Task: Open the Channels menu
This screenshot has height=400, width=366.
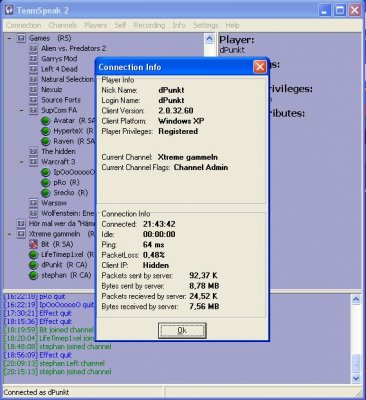Action: pyautogui.click(x=62, y=25)
